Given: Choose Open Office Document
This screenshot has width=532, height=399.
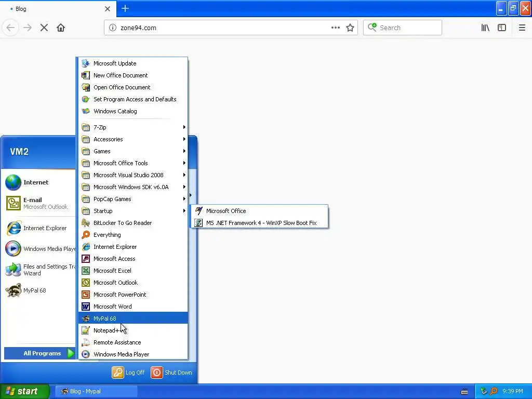Looking at the screenshot, I should coord(133,87).
